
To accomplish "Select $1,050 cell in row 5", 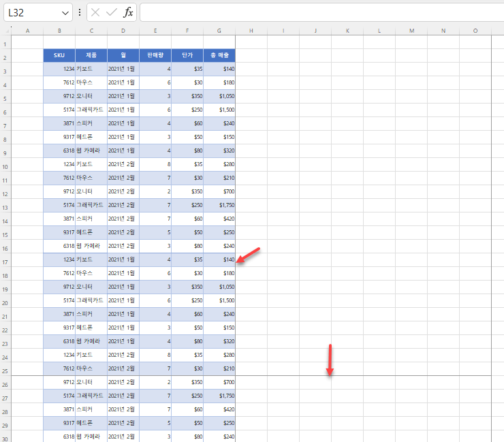I will coord(219,96).
